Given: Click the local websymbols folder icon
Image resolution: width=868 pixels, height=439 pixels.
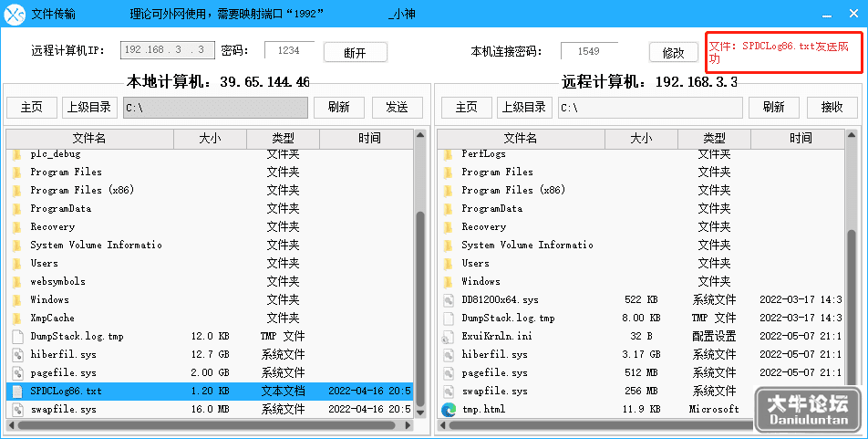Looking at the screenshot, I should pos(17,282).
